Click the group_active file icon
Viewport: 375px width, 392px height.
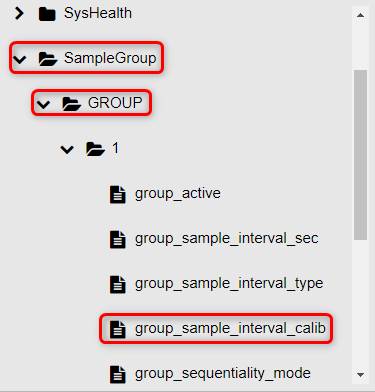[x=118, y=195]
